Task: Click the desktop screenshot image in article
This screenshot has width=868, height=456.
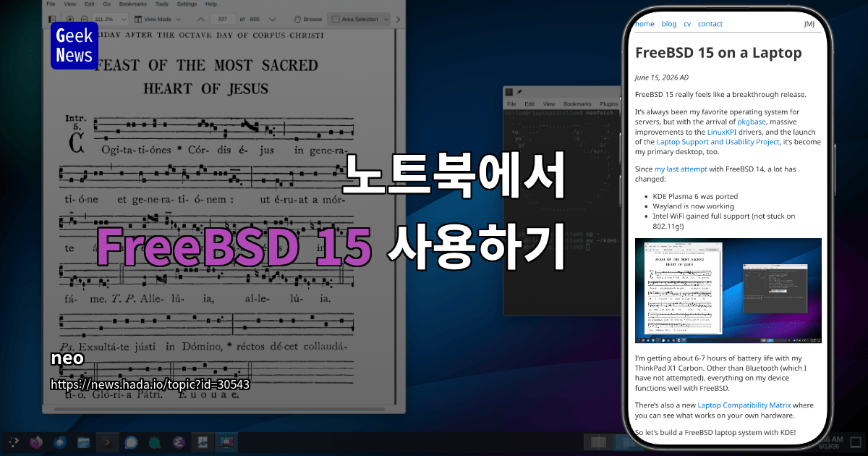Action: [x=728, y=290]
